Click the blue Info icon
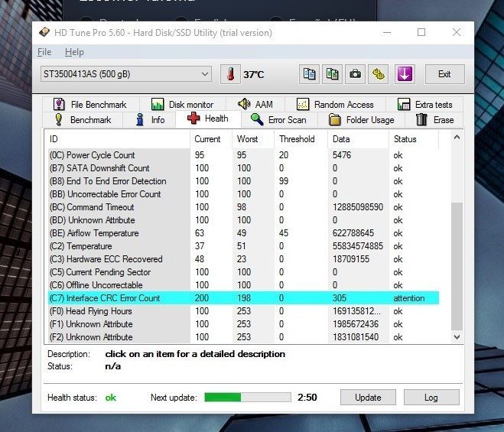Viewport: 504px width, 432px height. click(140, 119)
